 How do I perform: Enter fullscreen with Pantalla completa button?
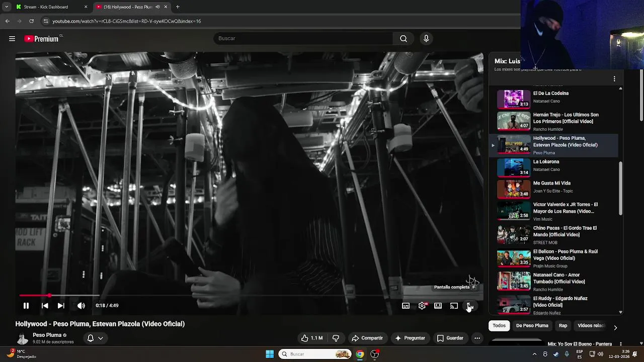pyautogui.click(x=470, y=306)
